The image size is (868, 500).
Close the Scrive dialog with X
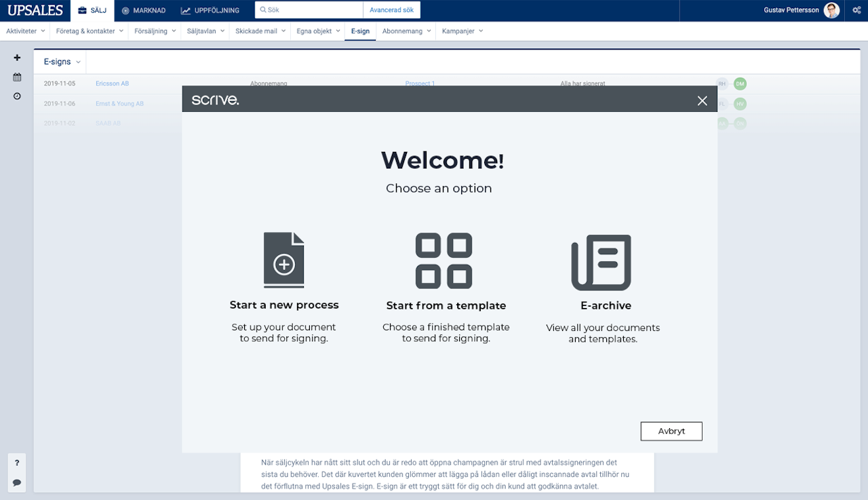[703, 100]
